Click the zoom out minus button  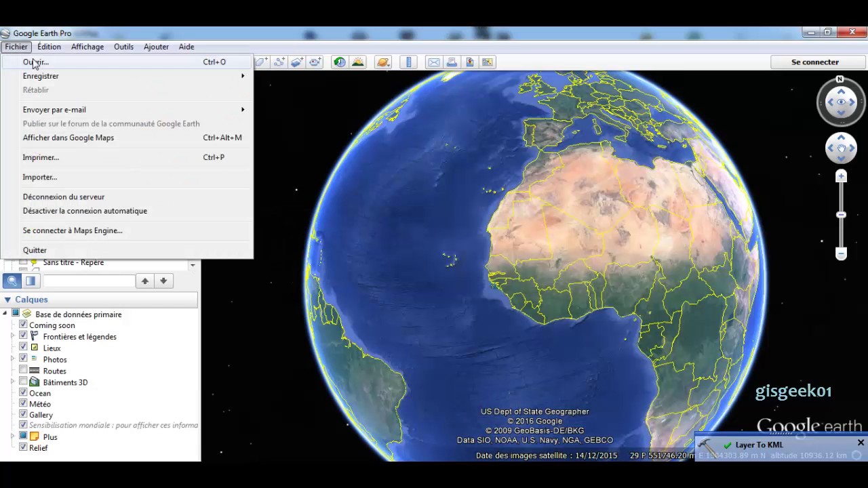point(841,253)
